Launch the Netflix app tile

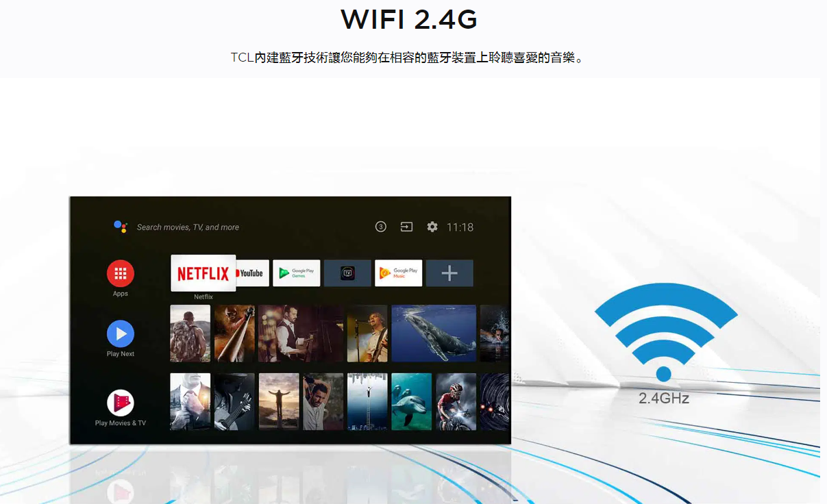click(203, 273)
